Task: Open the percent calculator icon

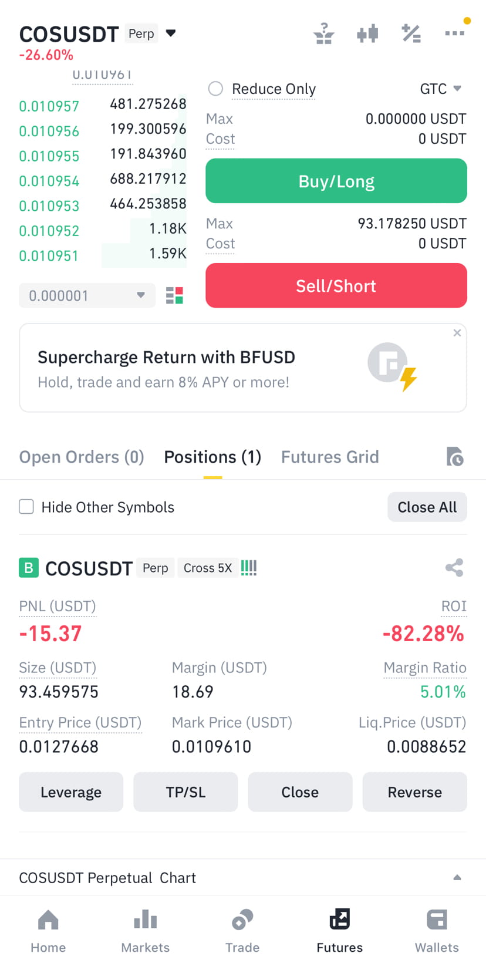Action: pyautogui.click(x=411, y=33)
